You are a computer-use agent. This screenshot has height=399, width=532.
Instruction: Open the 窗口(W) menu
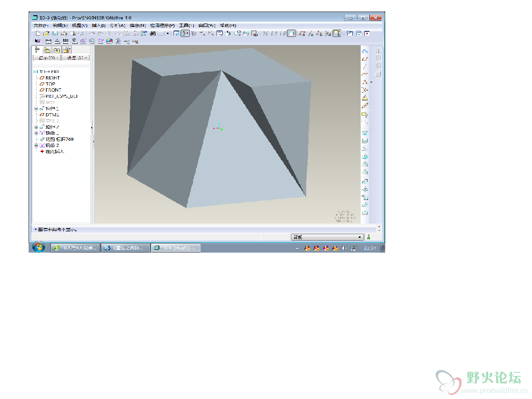pos(207,25)
